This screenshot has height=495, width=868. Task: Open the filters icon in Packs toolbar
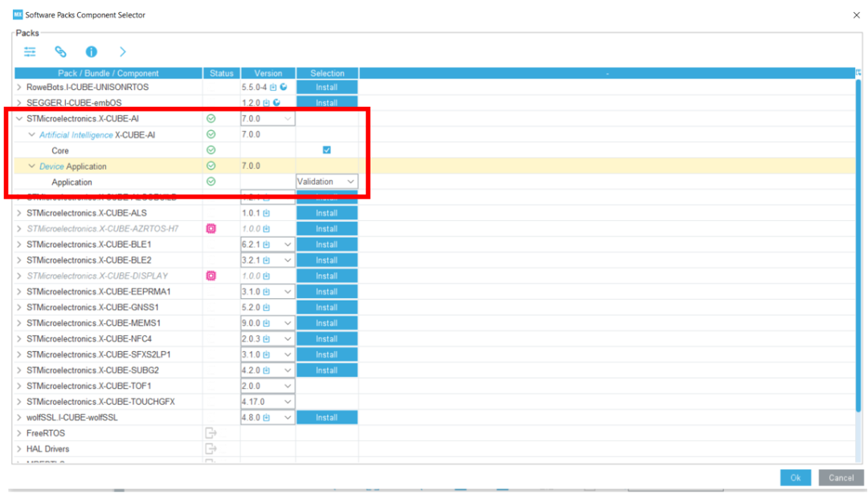click(30, 52)
